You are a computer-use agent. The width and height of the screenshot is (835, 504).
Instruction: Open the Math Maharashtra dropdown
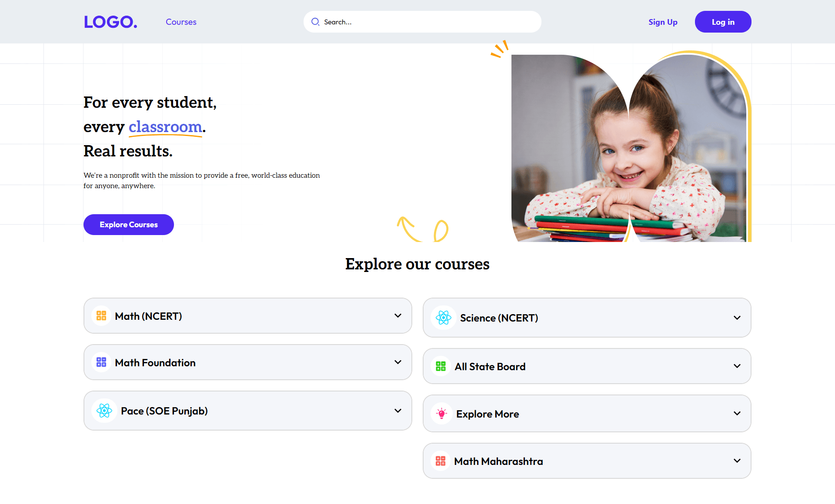click(x=737, y=461)
